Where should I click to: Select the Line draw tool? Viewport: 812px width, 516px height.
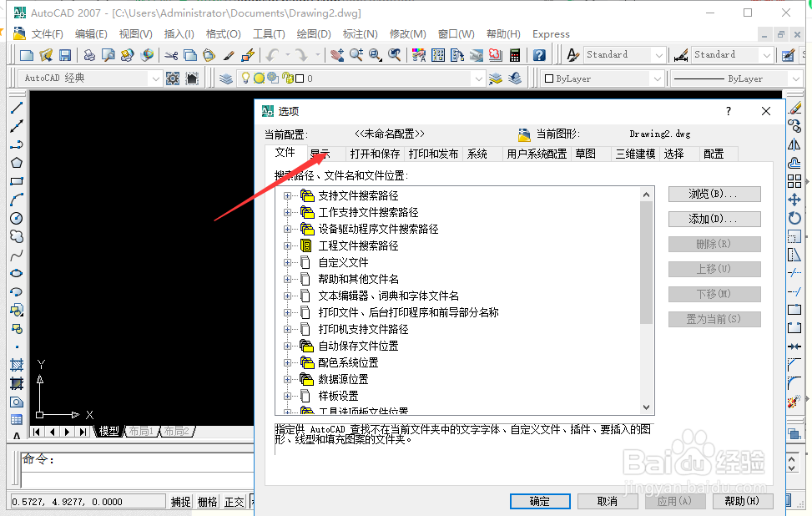pos(17,108)
